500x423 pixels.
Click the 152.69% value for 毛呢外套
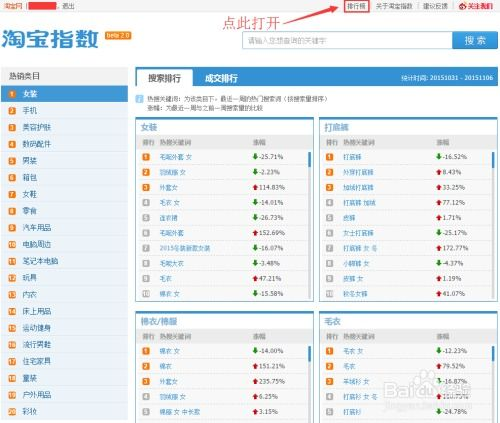pos(272,233)
